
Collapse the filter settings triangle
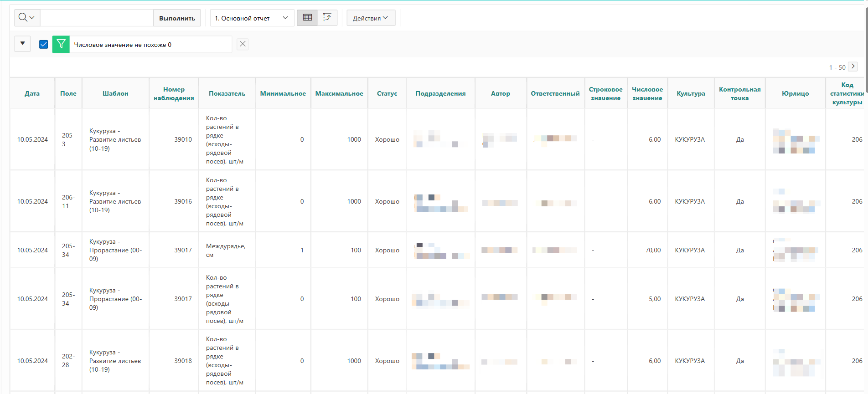click(22, 44)
